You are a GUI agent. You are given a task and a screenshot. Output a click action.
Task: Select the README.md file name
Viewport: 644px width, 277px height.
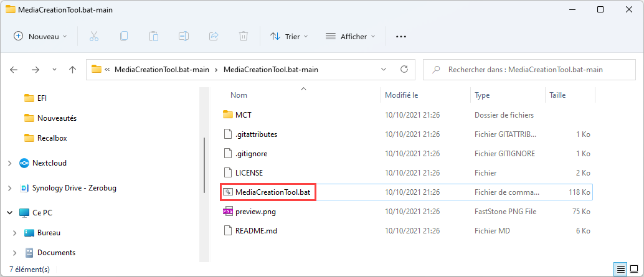pos(256,231)
